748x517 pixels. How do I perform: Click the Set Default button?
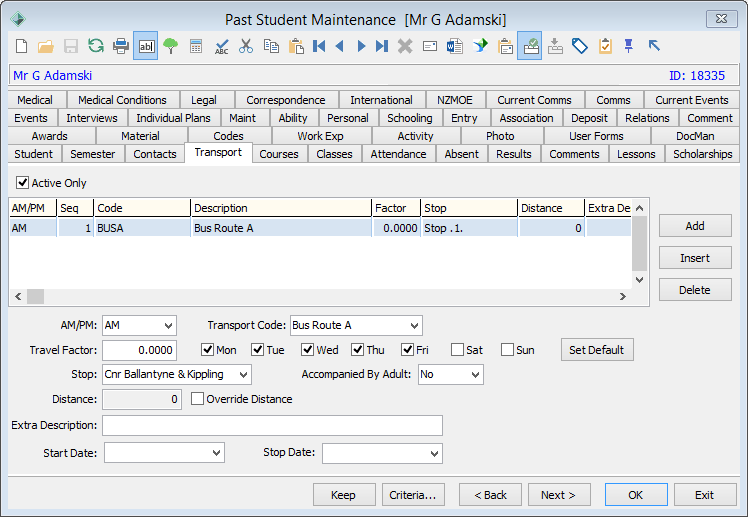597,350
